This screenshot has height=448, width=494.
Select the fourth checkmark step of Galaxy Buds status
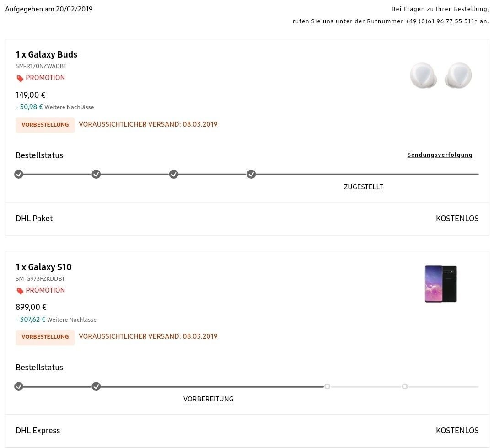[x=251, y=174]
